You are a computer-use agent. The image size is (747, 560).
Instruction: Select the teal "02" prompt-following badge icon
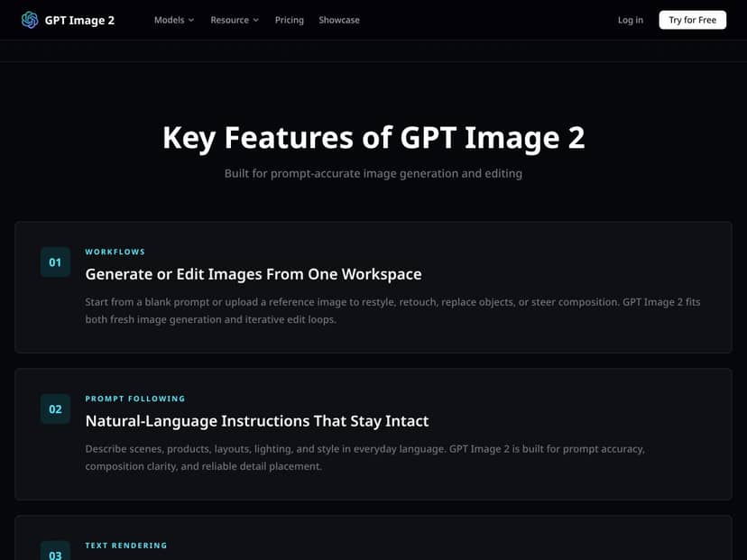click(55, 409)
